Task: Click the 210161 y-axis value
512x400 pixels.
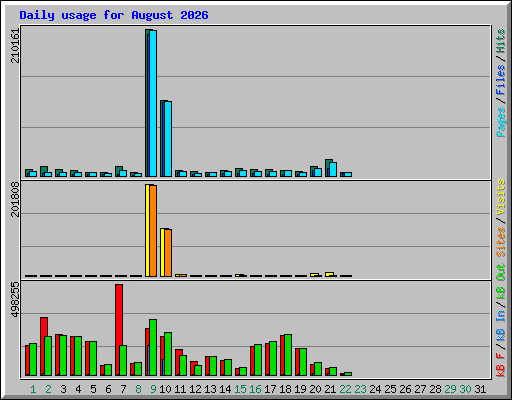Action: tap(15, 46)
